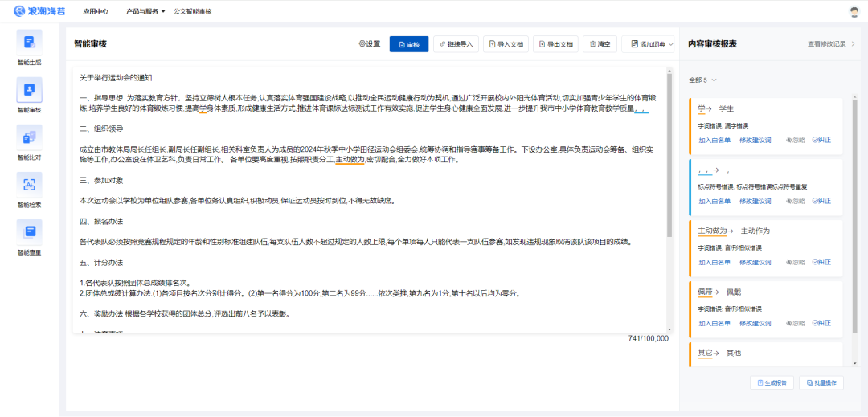The width and height of the screenshot is (868, 417).
Task: Click the 智能审核 page title
Action: point(90,43)
